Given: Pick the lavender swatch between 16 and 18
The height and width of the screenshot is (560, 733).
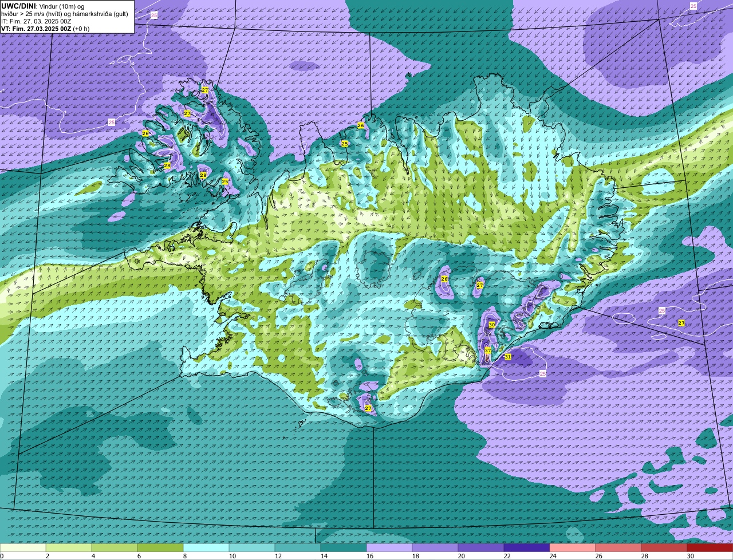Looking at the screenshot, I should (389, 547).
